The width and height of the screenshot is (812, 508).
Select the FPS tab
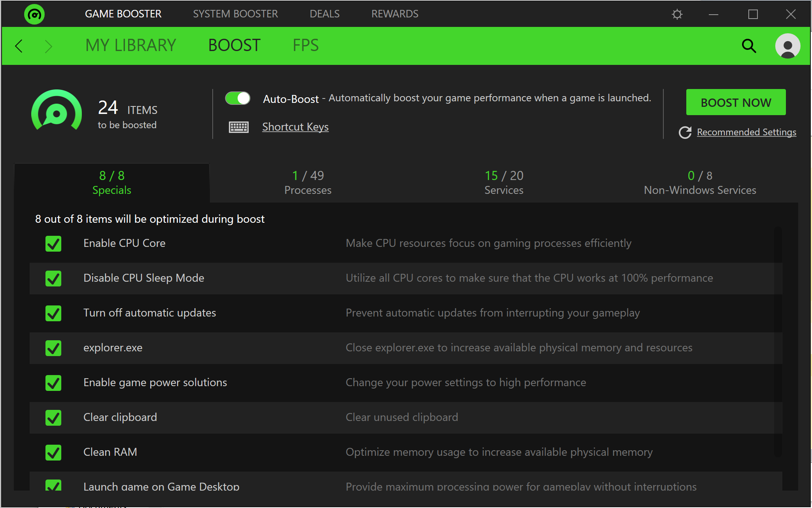pyautogui.click(x=306, y=45)
